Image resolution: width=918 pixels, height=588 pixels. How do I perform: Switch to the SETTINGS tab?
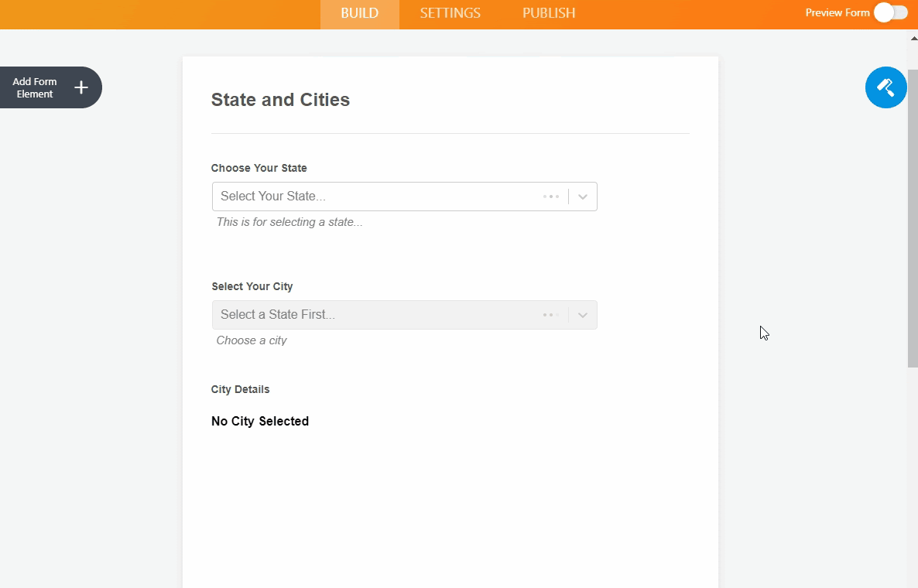450,13
